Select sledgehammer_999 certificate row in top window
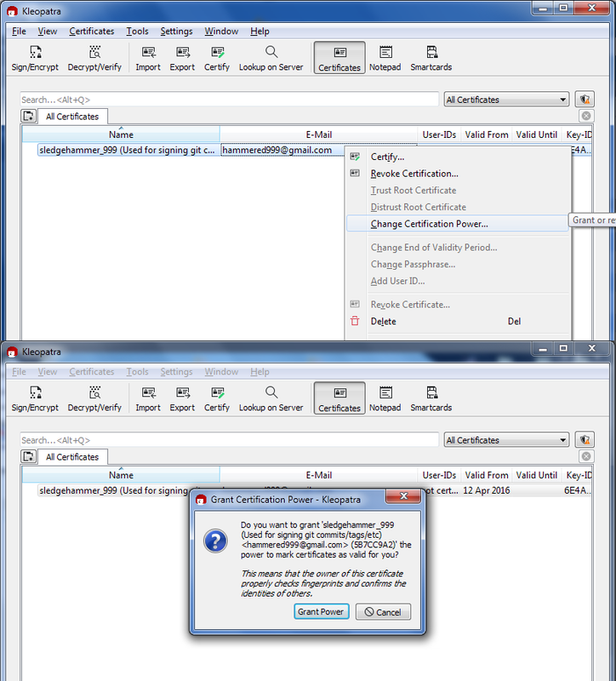The height and width of the screenshot is (681, 616). (x=127, y=150)
